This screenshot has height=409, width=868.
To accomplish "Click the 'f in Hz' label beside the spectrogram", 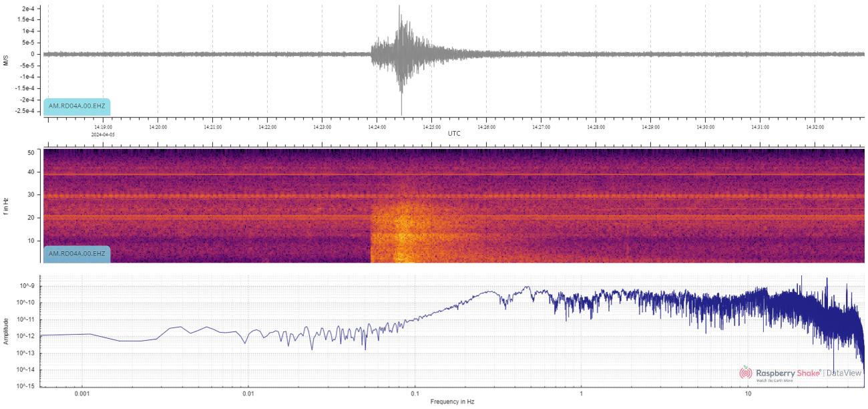I will 7,205.
